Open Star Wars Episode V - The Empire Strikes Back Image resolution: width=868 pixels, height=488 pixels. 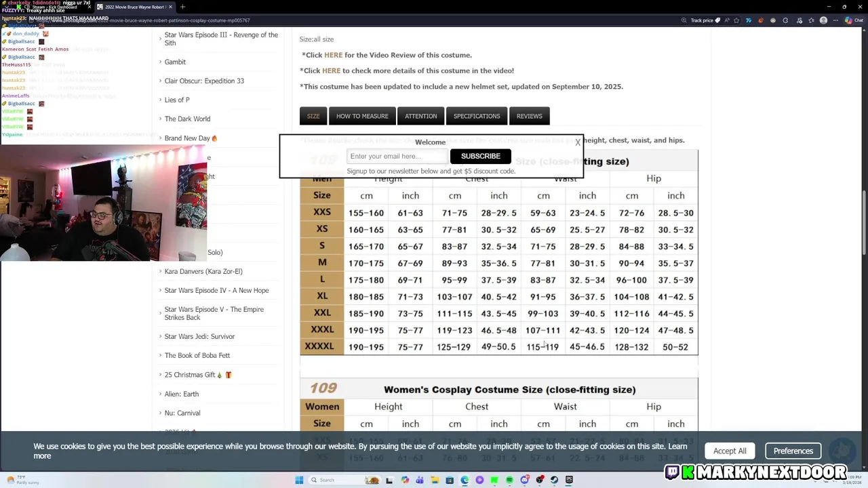214,313
